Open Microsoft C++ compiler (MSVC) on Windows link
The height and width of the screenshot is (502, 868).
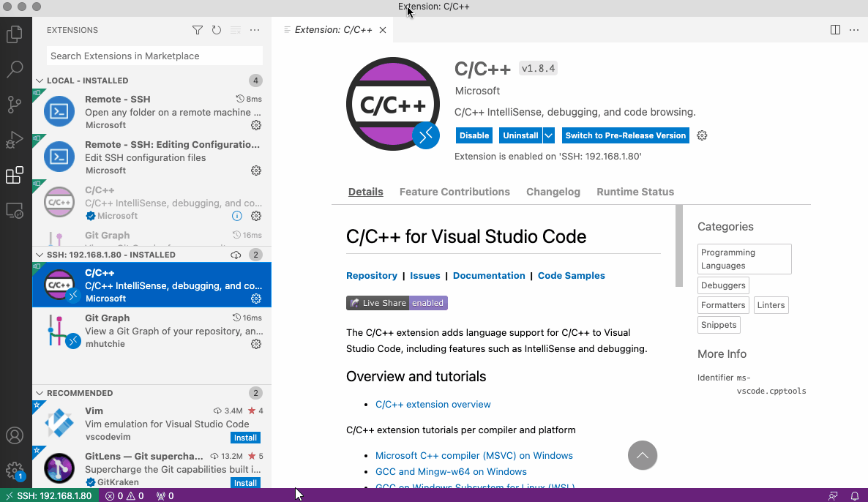pos(474,455)
